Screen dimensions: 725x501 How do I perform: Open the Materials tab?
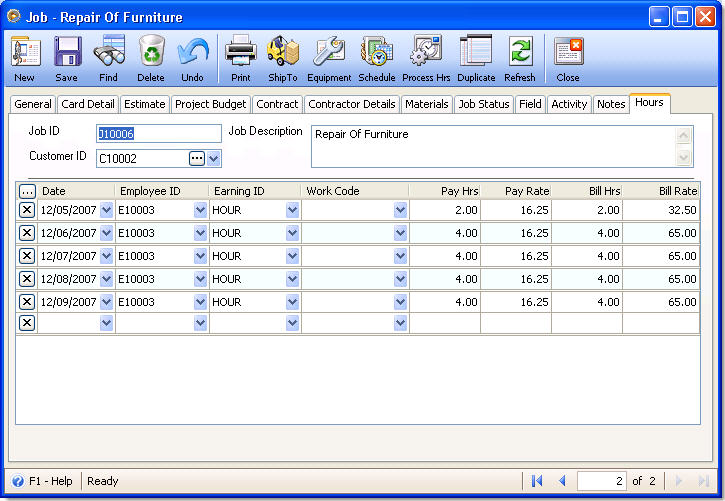click(x=427, y=104)
